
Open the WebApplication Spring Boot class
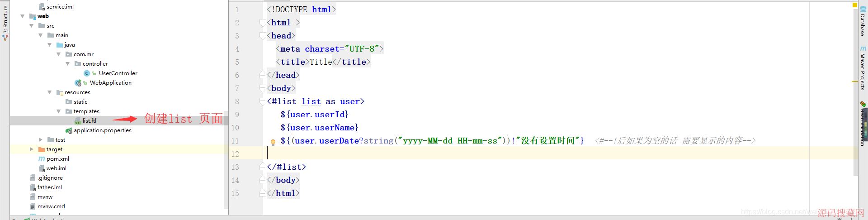[110, 83]
